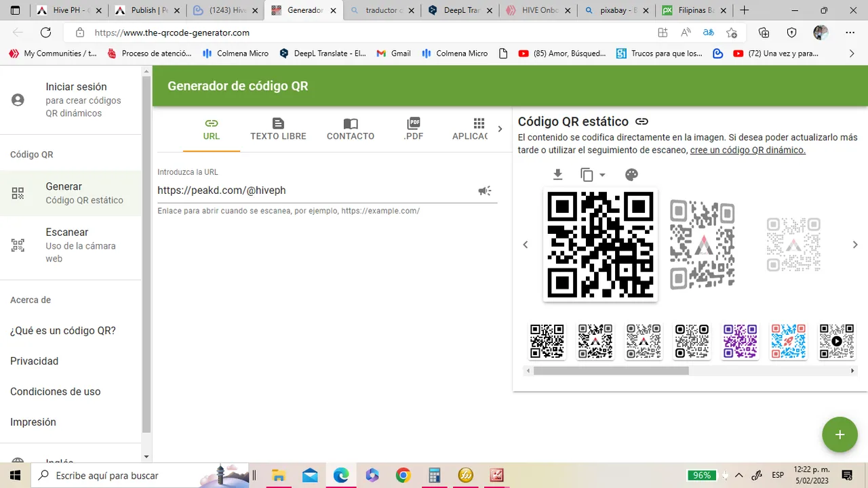The height and width of the screenshot is (488, 868).
Task: Choose the first plain black QR template
Action: (x=547, y=342)
